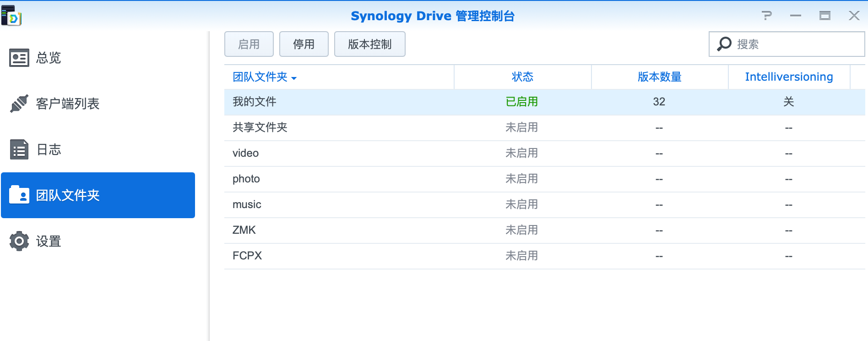Select the 团队文件夹 section label

68,195
